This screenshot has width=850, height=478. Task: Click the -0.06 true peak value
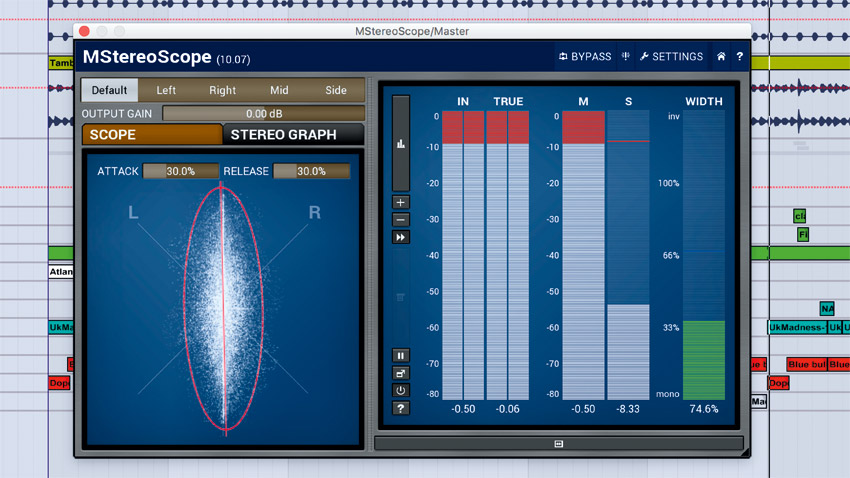coord(507,409)
